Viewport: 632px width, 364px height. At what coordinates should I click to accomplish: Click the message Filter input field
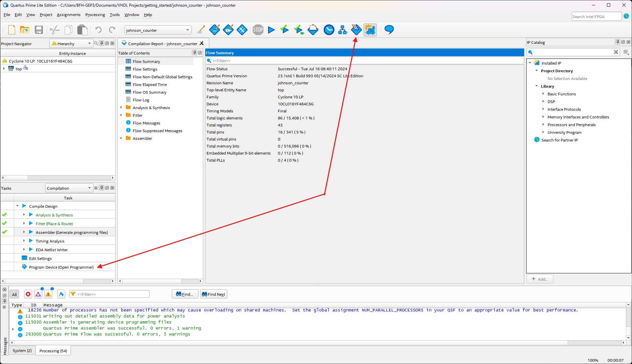pos(109,294)
